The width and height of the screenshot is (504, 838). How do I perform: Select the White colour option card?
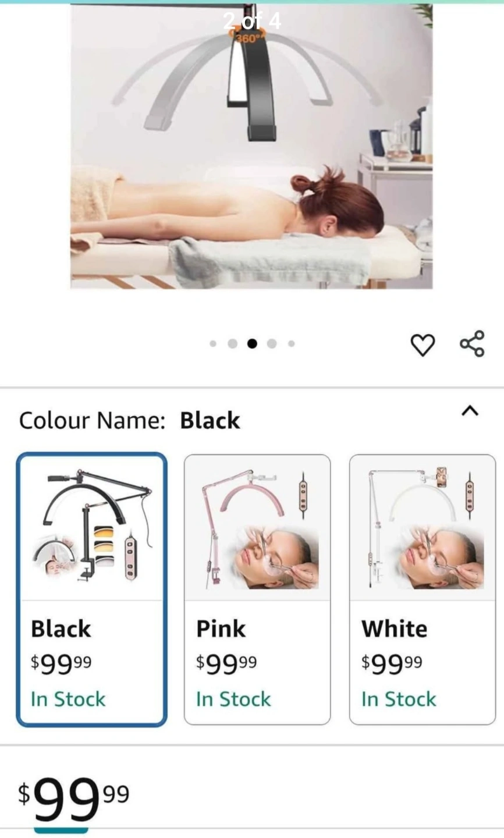tap(423, 590)
